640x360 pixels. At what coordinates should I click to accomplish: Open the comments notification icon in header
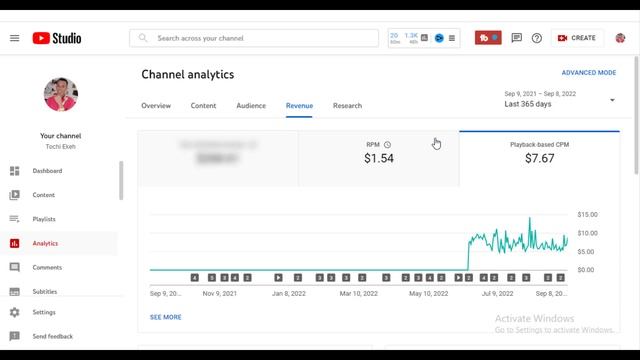point(516,38)
